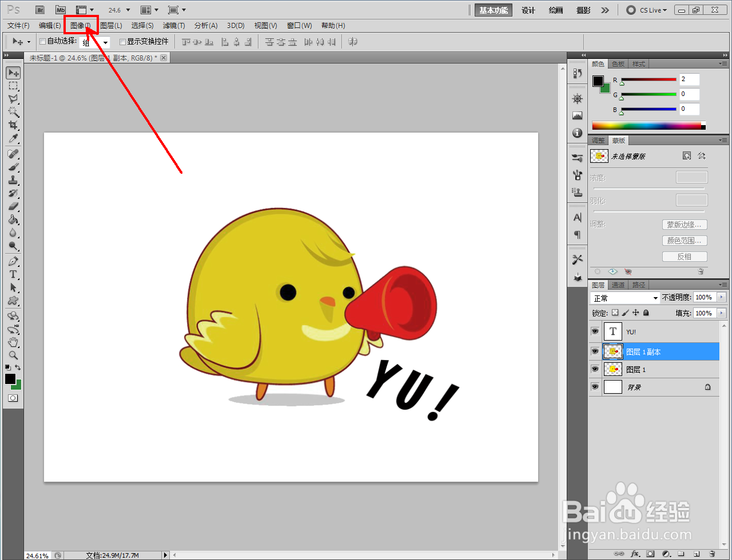Image resolution: width=732 pixels, height=560 pixels.
Task: Hide the 背景 layer
Action: [595, 387]
